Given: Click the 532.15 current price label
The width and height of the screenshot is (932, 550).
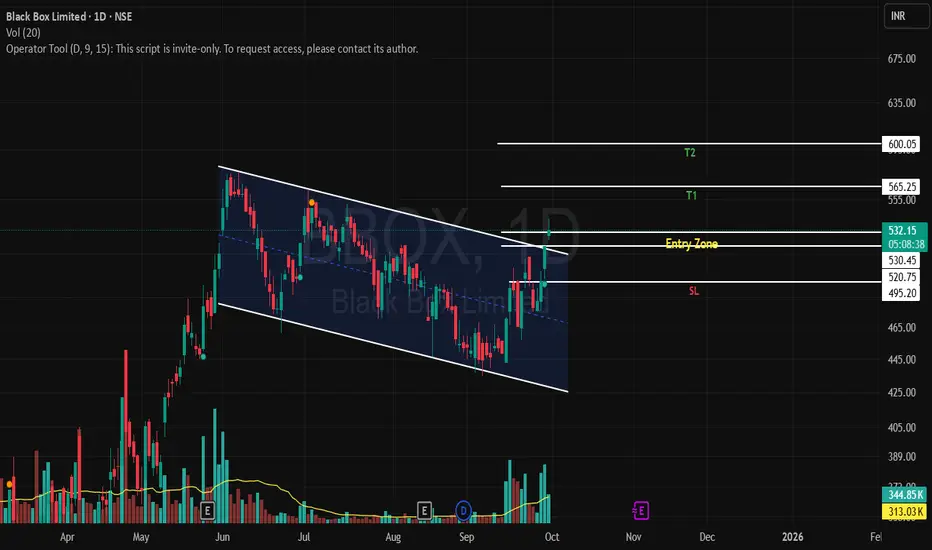Looking at the screenshot, I should (903, 230).
